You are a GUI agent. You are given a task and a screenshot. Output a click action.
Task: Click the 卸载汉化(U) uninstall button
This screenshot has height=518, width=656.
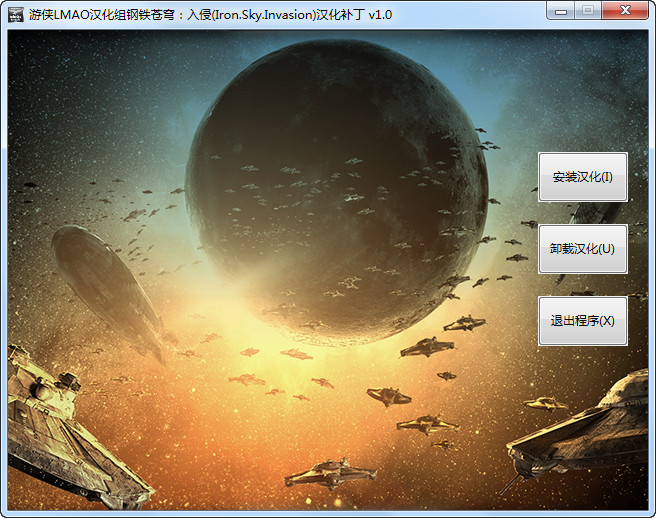(582, 249)
